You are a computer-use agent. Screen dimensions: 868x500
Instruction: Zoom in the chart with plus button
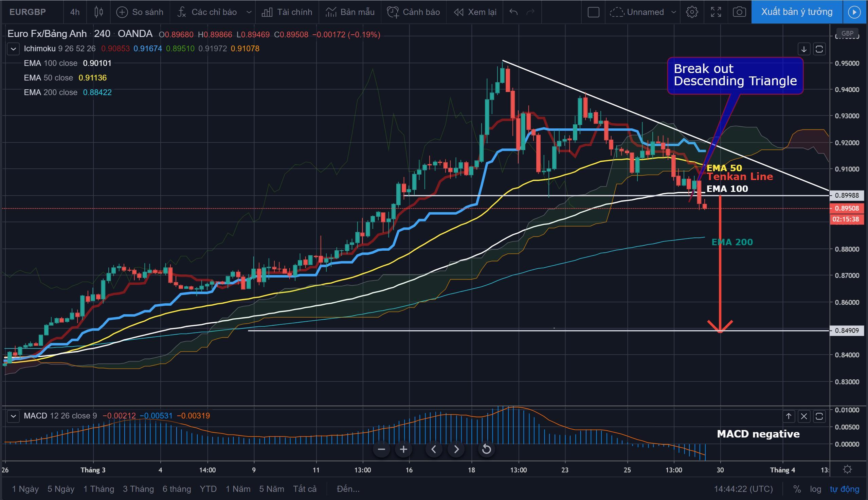point(404,449)
